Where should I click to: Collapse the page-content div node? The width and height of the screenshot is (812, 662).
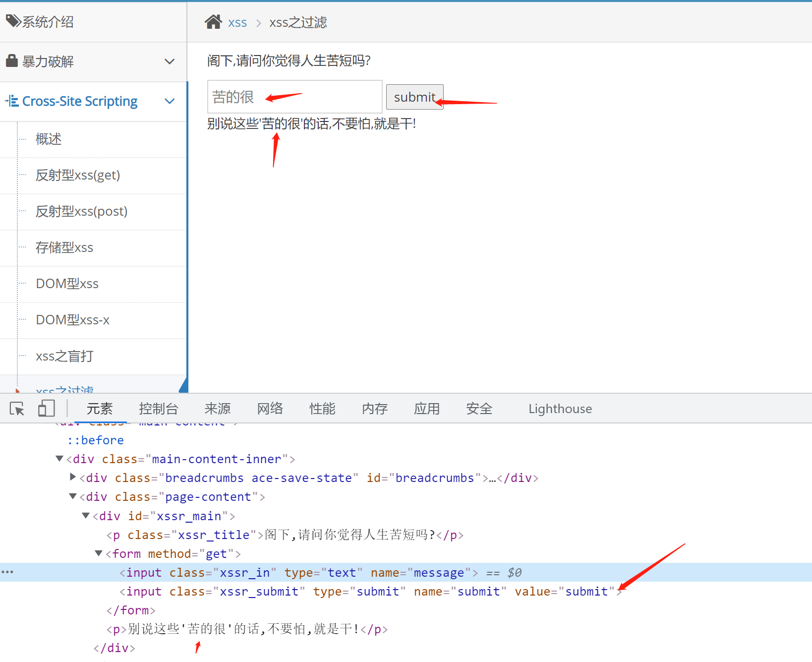[73, 496]
